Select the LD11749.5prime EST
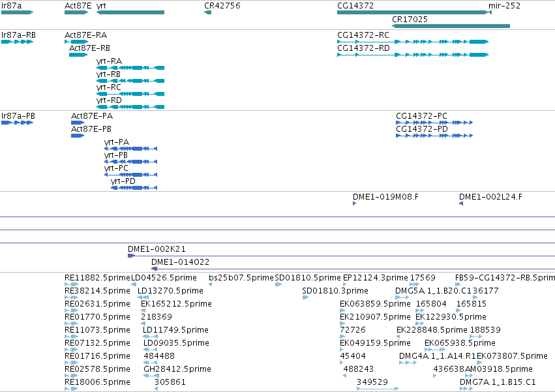Viewport: 555px width, 392px height. (150, 337)
